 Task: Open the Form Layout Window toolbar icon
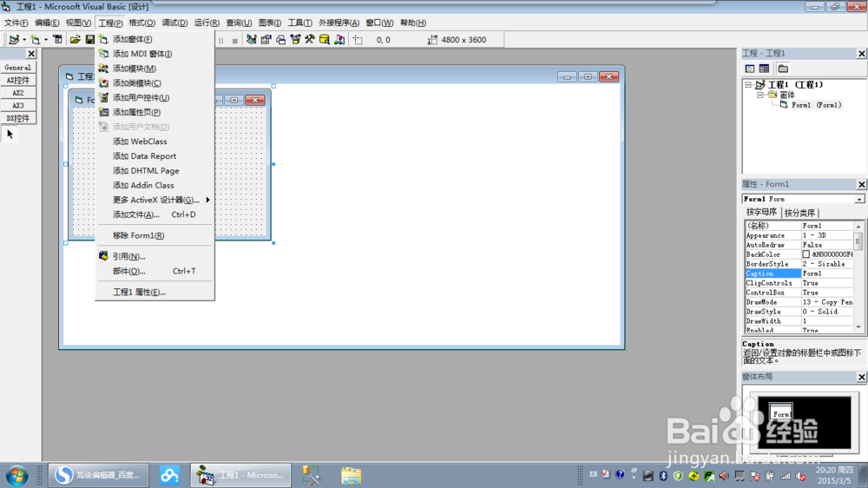point(280,39)
